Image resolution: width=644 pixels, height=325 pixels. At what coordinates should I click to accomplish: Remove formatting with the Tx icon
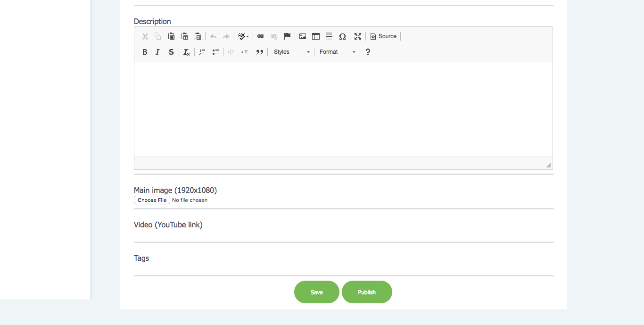[x=187, y=52]
